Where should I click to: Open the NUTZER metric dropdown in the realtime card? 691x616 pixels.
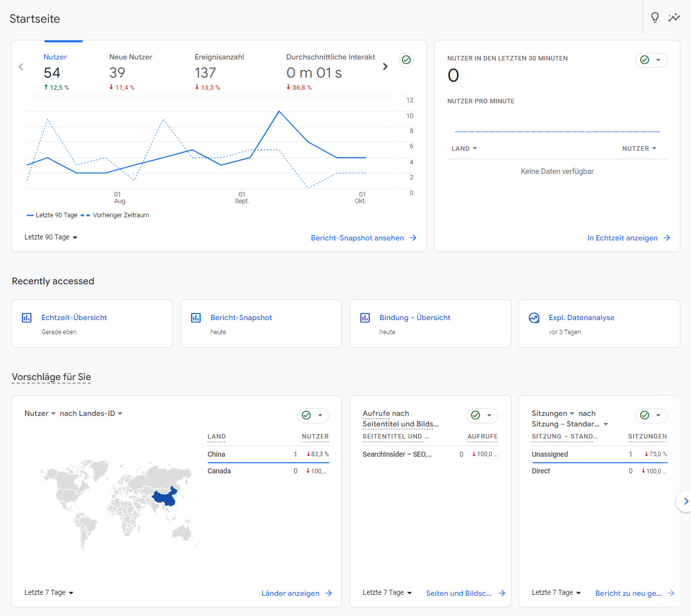point(639,149)
